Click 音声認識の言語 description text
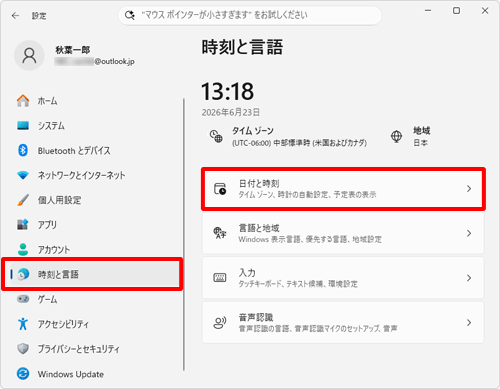This screenshot has height=389, width=500. (318, 328)
